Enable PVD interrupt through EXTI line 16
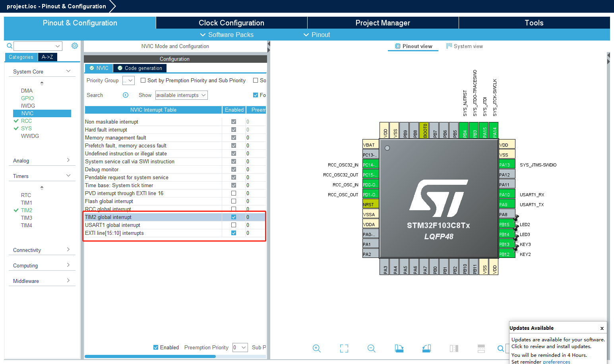 click(234, 193)
